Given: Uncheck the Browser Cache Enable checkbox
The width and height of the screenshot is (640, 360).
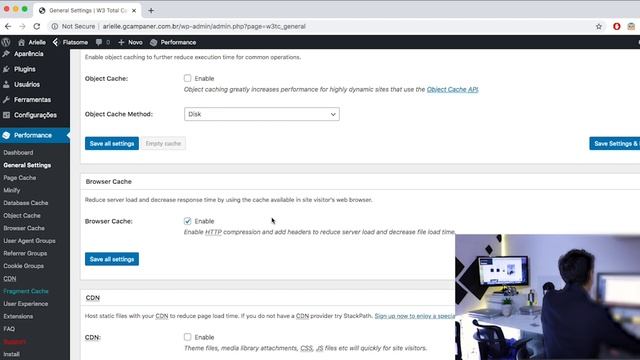Looking at the screenshot, I should coord(187,221).
